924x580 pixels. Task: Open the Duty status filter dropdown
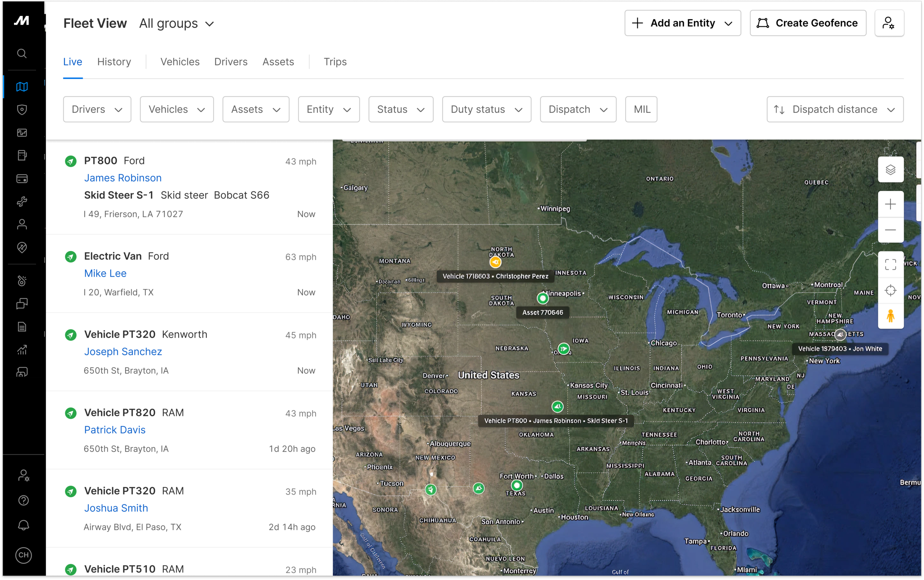coord(487,109)
